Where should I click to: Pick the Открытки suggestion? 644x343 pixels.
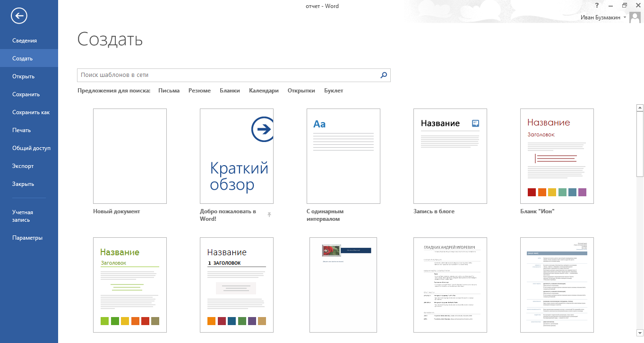pos(301,91)
